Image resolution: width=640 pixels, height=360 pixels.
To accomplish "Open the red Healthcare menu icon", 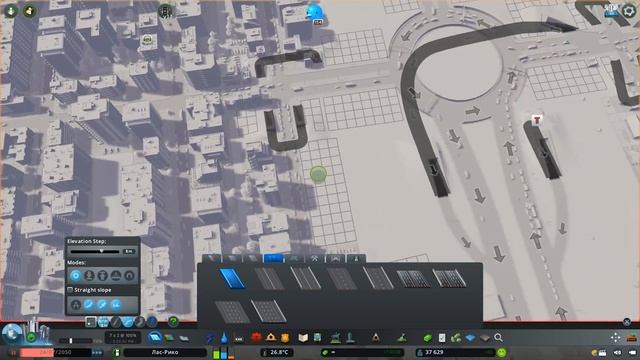I will click(x=256, y=338).
